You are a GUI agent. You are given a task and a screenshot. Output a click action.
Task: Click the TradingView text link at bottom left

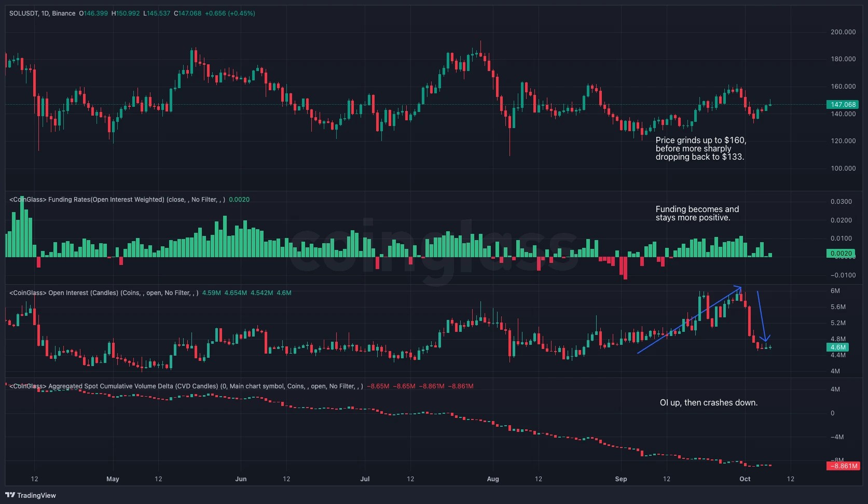pos(36,496)
